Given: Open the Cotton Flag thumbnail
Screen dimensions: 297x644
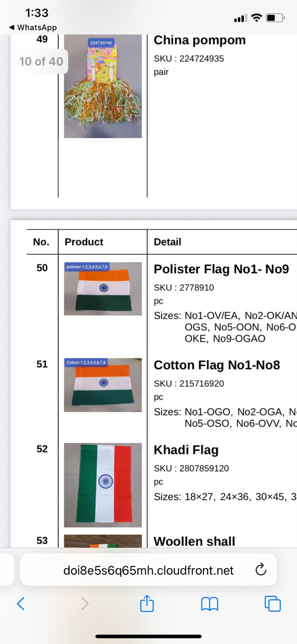Looking at the screenshot, I should click(x=103, y=385).
